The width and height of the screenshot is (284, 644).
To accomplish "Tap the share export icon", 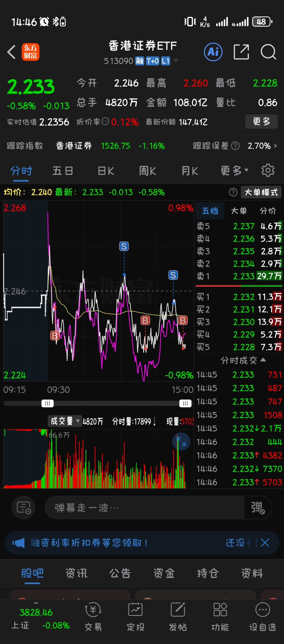I will point(241,52).
